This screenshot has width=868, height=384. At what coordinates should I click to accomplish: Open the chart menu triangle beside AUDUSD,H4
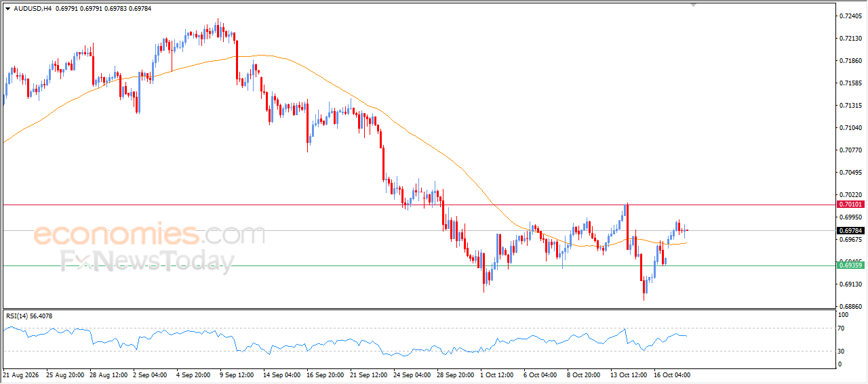[7, 9]
